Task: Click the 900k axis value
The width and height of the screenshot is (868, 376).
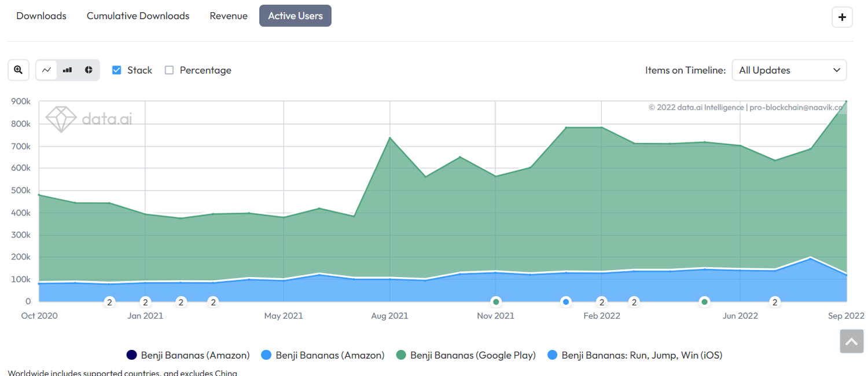Action: click(21, 101)
